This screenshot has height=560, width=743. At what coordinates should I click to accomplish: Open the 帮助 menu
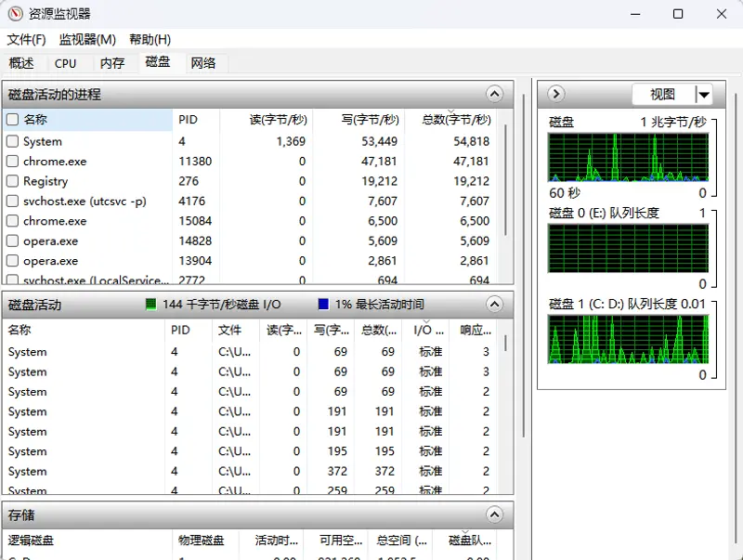[148, 40]
